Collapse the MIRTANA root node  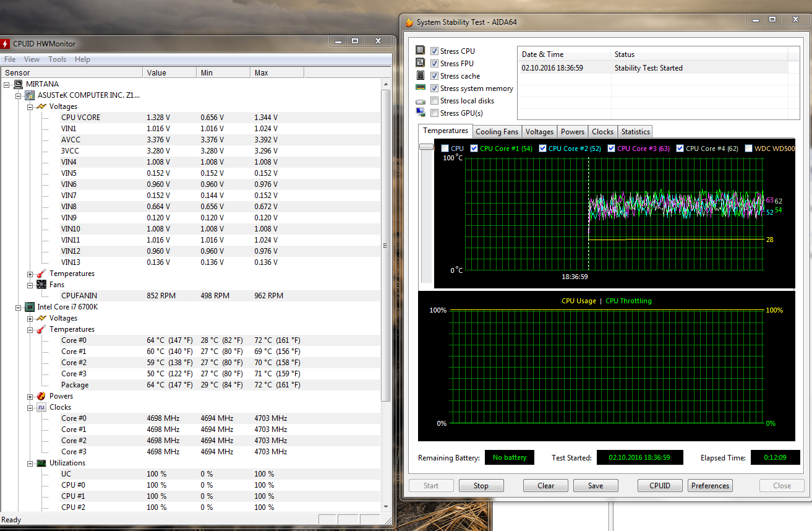6,84
